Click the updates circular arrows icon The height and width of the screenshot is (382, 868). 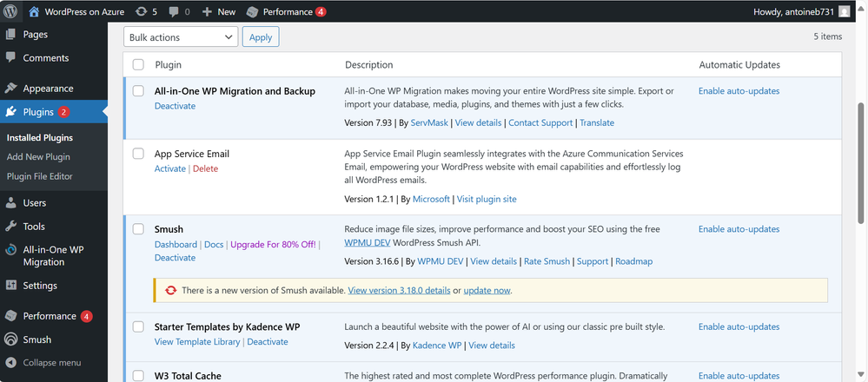point(141,11)
